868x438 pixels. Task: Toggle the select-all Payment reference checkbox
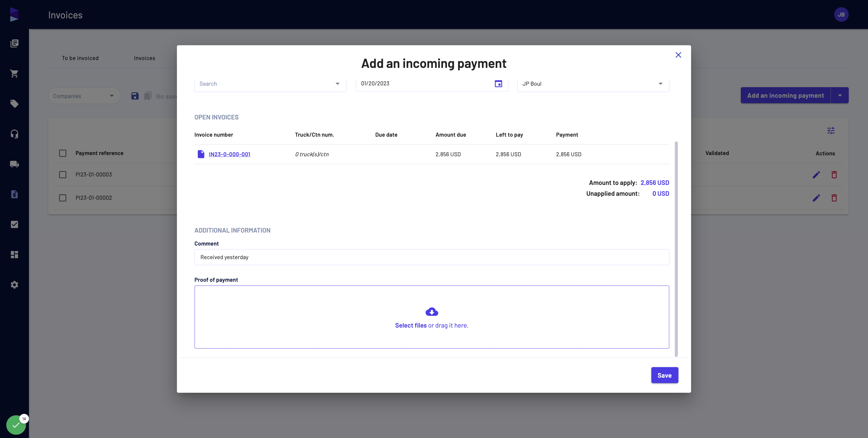(63, 153)
